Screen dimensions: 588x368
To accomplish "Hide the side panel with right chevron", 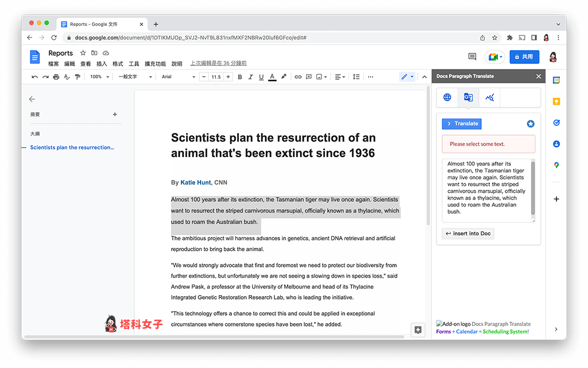I will (556, 329).
